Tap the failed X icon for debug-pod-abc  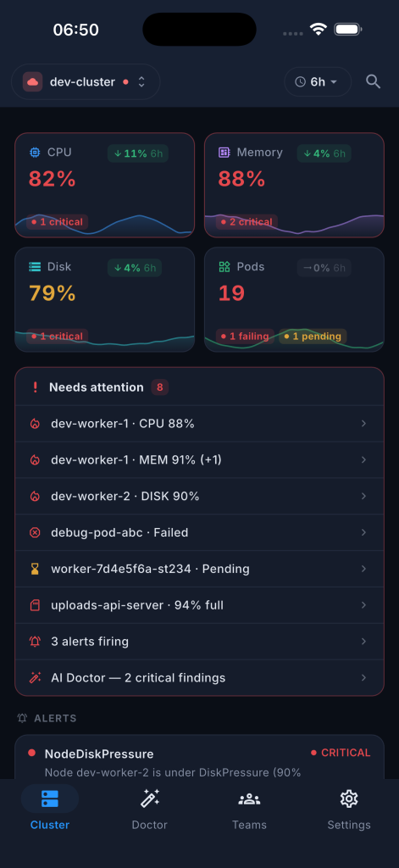pyautogui.click(x=35, y=532)
